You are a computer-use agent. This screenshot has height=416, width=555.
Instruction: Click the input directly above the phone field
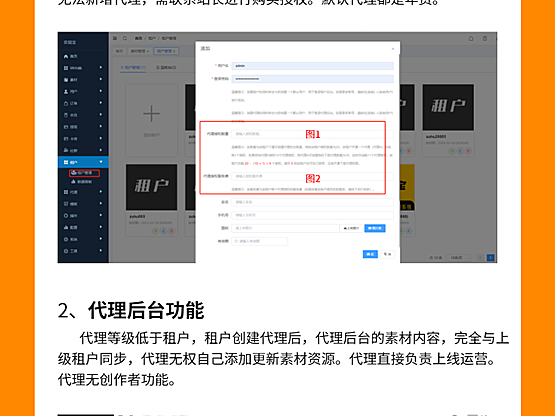pos(313,202)
